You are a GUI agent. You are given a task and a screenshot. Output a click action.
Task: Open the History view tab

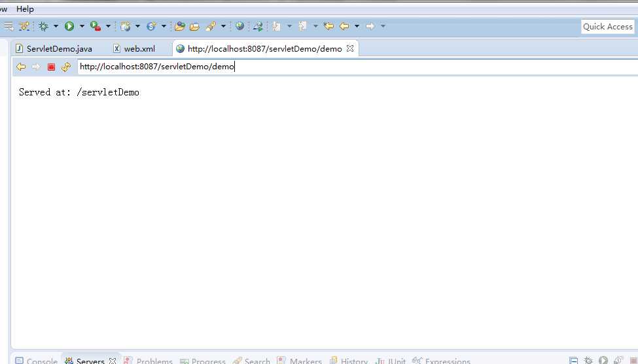tap(349, 360)
